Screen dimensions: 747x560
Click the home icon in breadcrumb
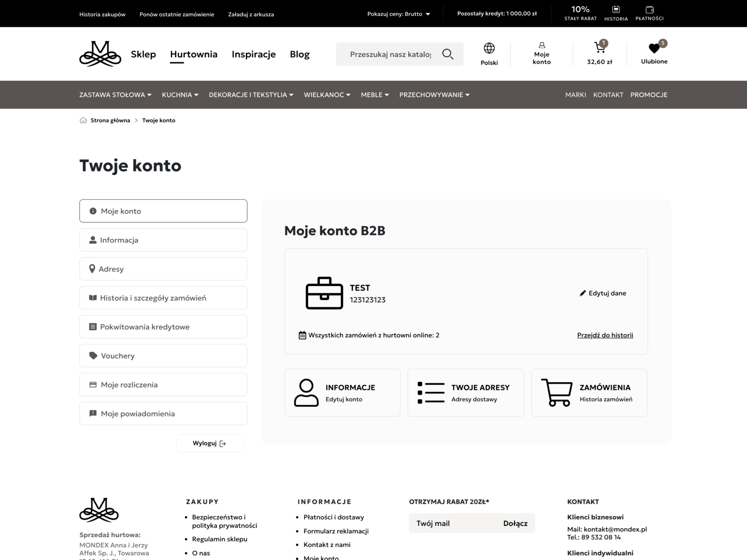click(x=83, y=120)
